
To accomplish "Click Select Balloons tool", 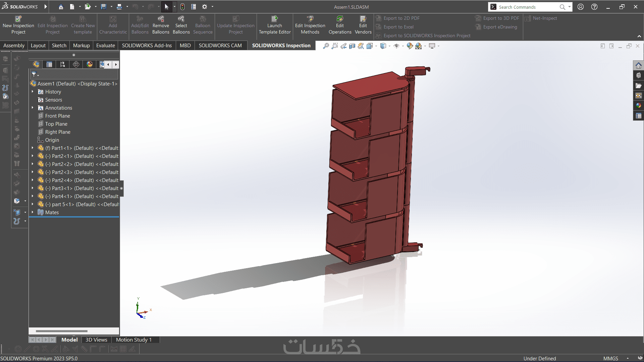I will pyautogui.click(x=181, y=19).
